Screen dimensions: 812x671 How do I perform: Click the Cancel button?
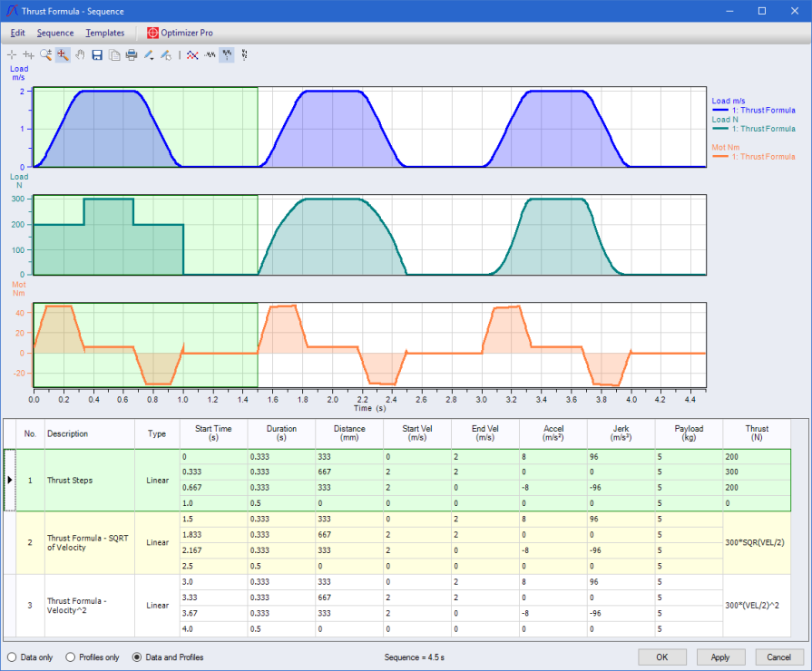coord(778,657)
